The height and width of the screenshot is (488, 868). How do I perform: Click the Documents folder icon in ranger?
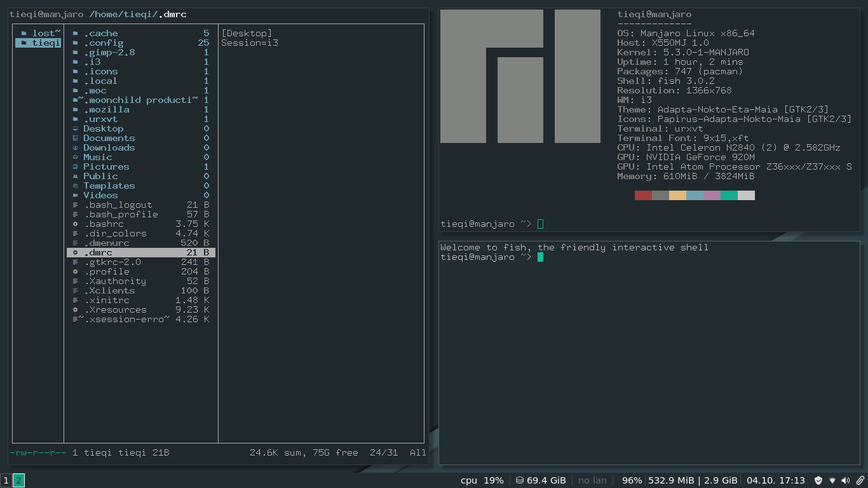coord(76,139)
